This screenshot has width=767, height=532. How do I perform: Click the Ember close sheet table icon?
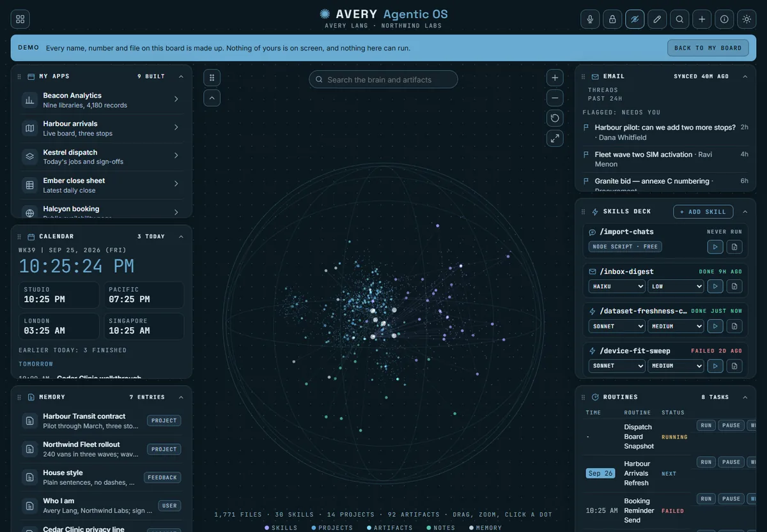click(29, 185)
